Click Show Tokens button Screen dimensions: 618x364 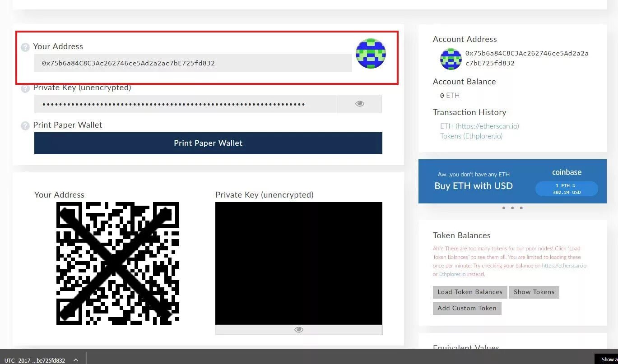pos(534,292)
